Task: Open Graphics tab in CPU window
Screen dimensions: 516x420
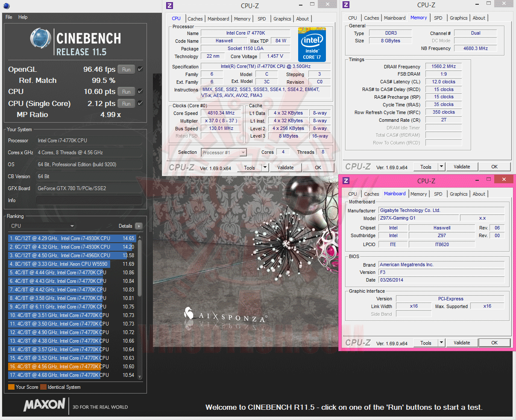Action: pyautogui.click(x=282, y=19)
